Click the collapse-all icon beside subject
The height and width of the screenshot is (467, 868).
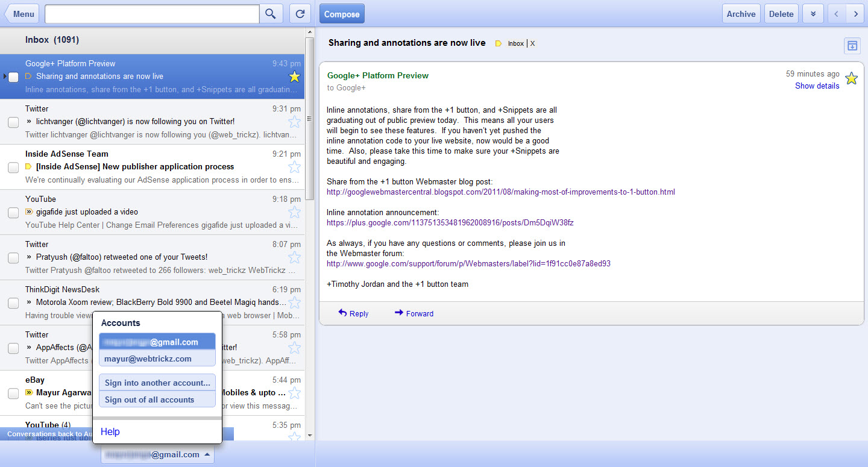[852, 45]
